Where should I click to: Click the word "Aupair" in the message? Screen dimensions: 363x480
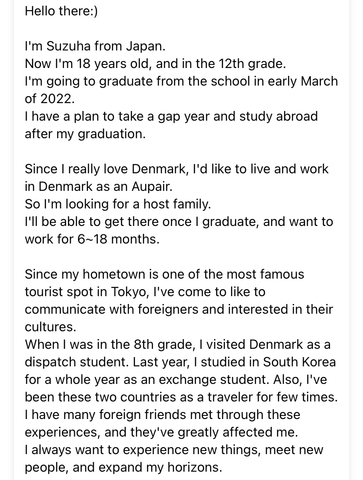click(150, 186)
